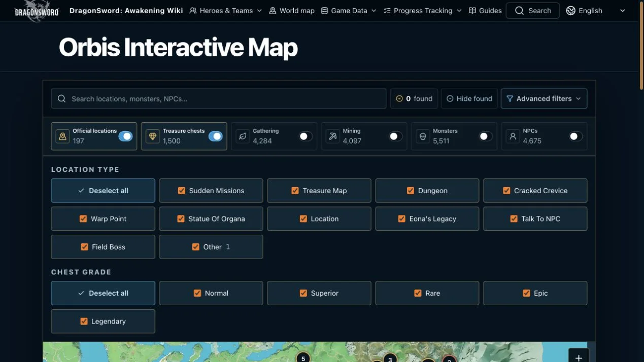The height and width of the screenshot is (362, 644).
Task: Deselect all location types
Action: click(103, 191)
